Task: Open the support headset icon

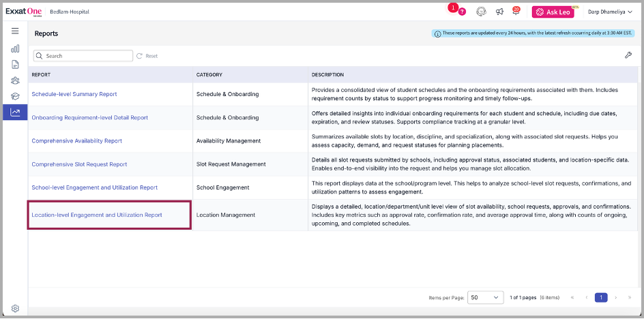Action: tap(481, 12)
